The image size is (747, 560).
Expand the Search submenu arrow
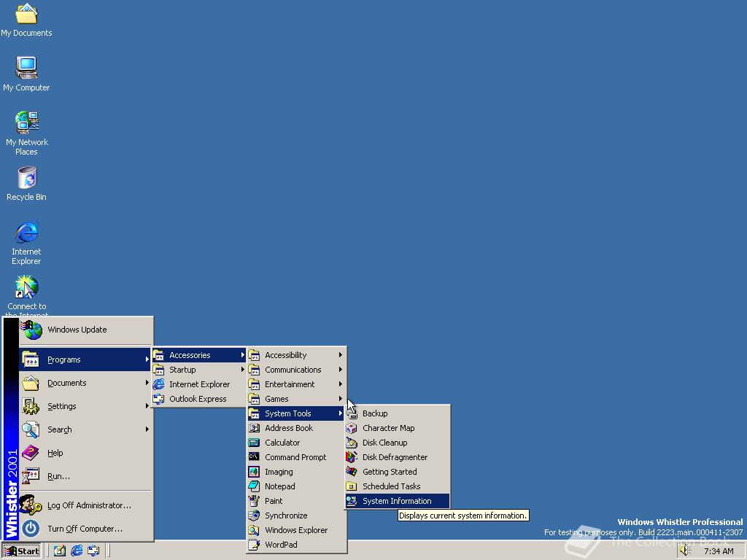click(147, 429)
